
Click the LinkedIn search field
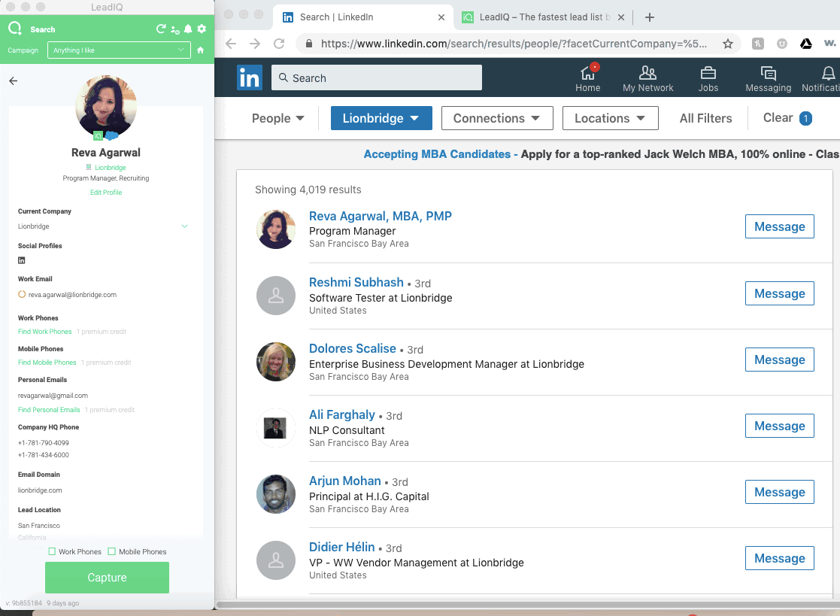pyautogui.click(x=376, y=78)
